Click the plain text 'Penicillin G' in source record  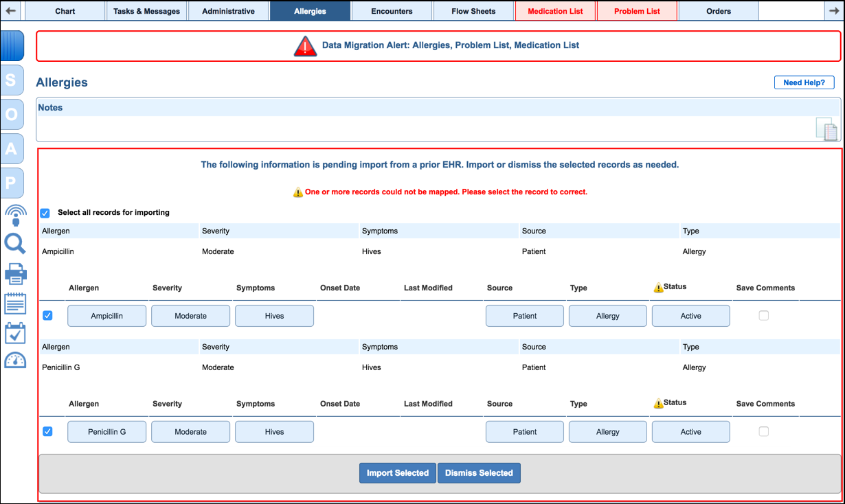pyautogui.click(x=60, y=367)
